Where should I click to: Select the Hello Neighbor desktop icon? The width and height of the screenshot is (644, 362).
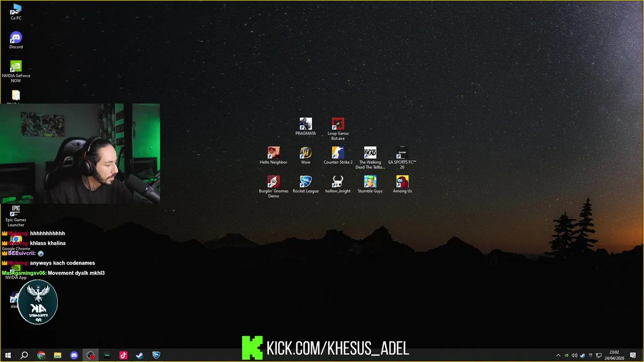click(273, 155)
